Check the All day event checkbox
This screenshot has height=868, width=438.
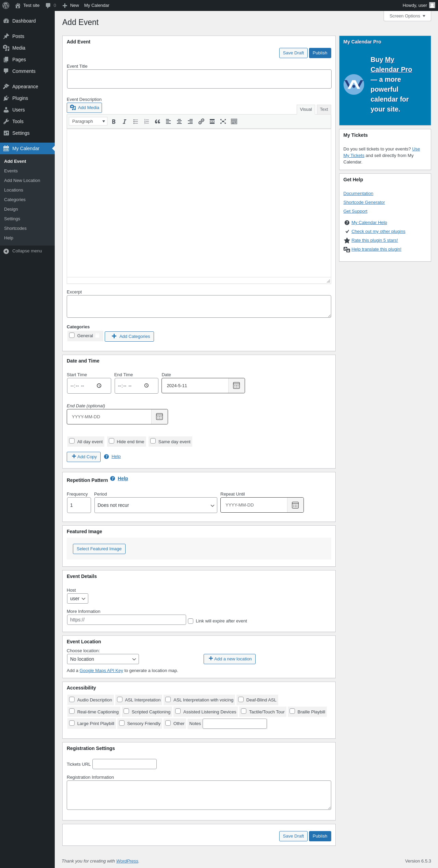[72, 441]
